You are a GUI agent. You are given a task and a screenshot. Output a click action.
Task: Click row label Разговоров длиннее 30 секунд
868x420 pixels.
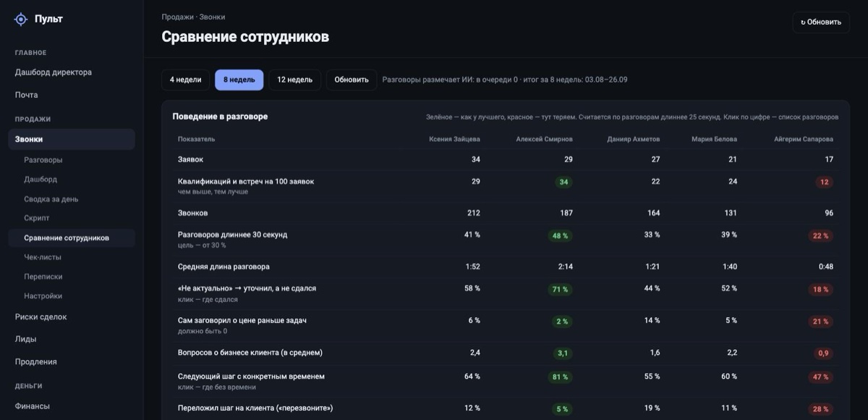click(x=233, y=235)
